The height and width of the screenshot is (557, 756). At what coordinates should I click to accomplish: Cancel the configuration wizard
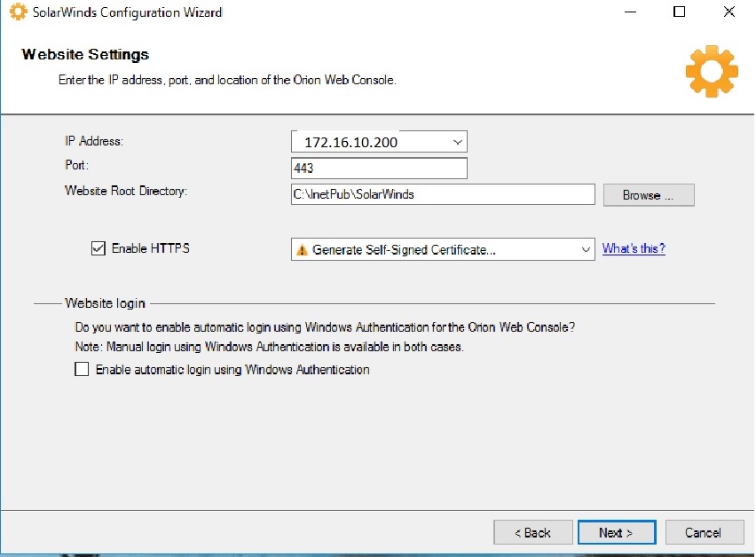point(704,532)
